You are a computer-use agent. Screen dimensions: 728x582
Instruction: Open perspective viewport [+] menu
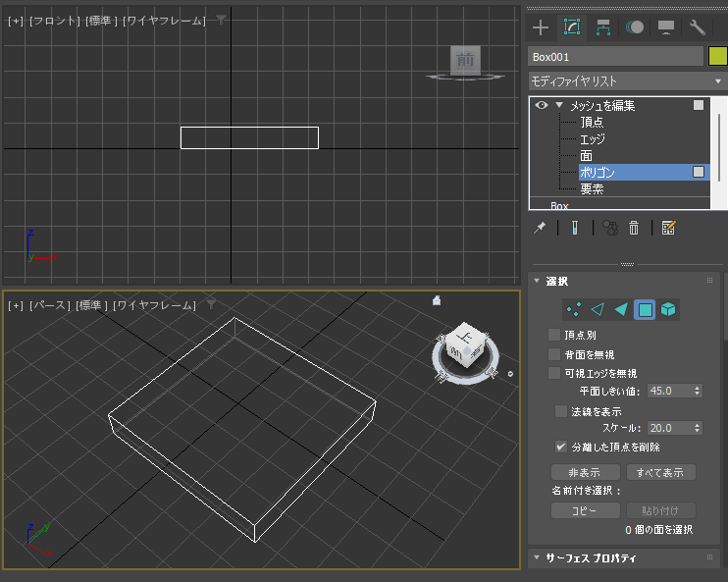coord(16,305)
